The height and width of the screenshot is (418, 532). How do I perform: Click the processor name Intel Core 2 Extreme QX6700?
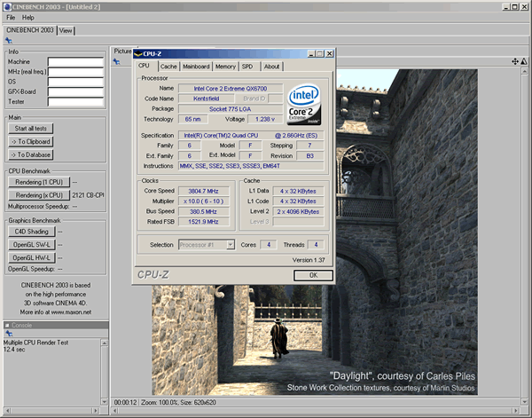pyautogui.click(x=231, y=89)
